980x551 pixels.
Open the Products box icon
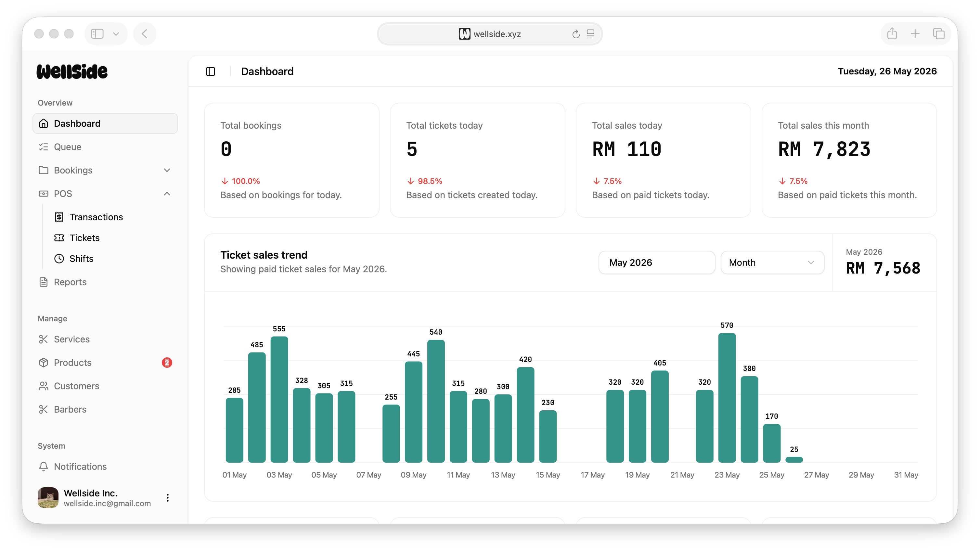click(43, 362)
